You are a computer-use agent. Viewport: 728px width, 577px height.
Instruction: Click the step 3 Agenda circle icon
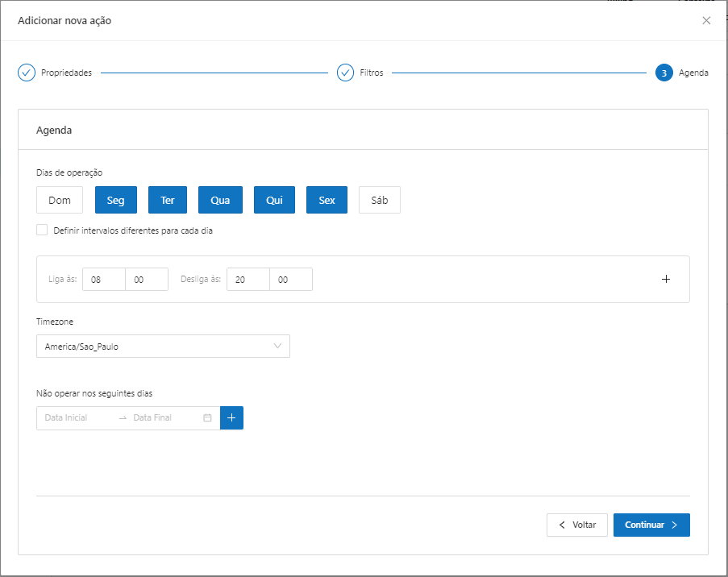tap(664, 73)
